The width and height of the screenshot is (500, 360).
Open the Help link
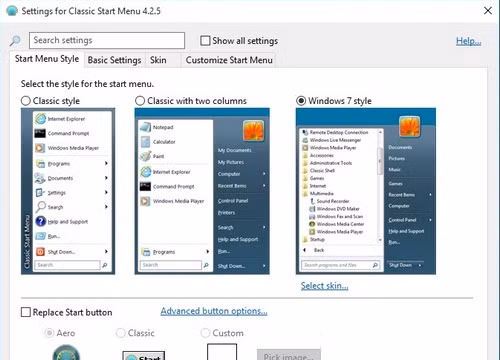[468, 41]
